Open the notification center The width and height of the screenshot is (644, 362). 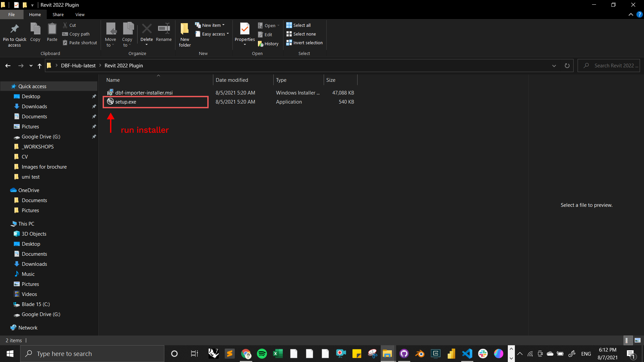[x=631, y=354]
